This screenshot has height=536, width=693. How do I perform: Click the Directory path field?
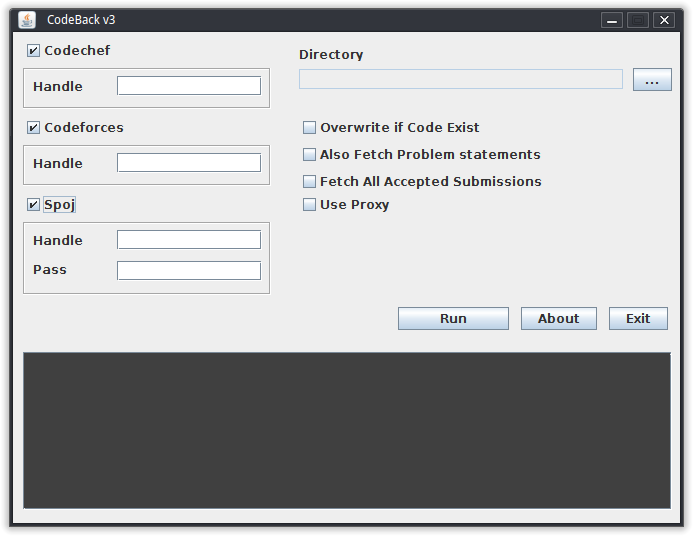coord(461,79)
